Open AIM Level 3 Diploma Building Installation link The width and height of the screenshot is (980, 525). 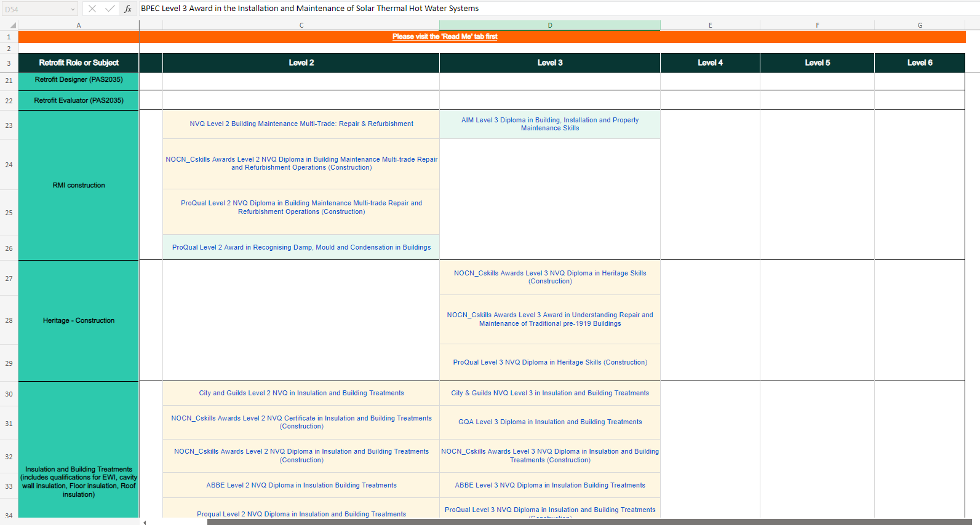coord(549,124)
